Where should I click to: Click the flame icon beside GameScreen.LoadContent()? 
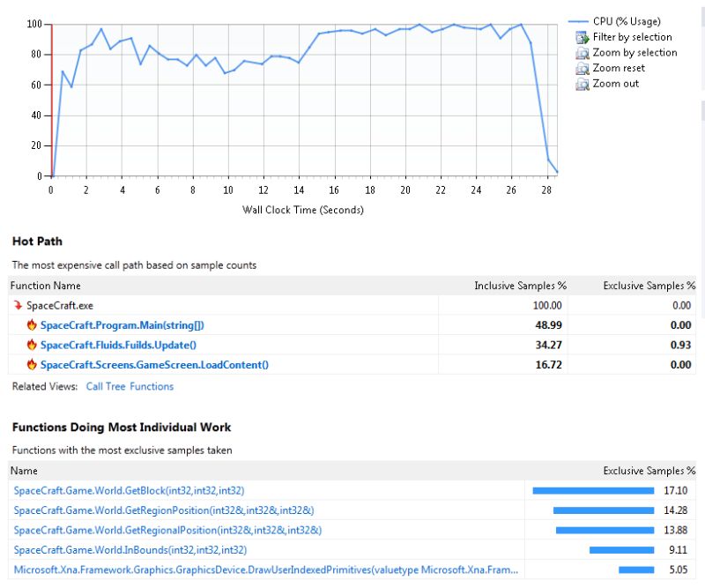32,364
